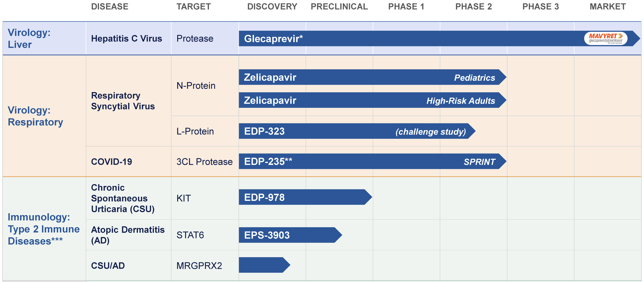This screenshot has height=282, width=644.
Task: Click the EDP-323 challenge study bar
Action: pyautogui.click(x=355, y=131)
